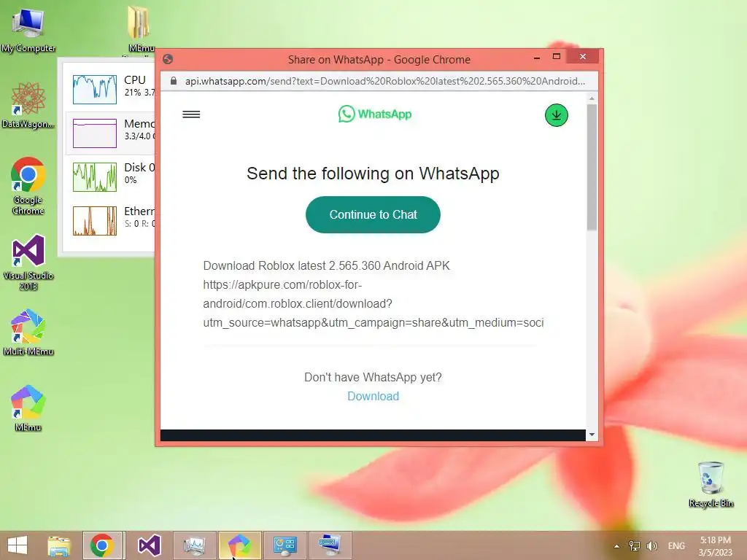The width and height of the screenshot is (747, 560).
Task: Click the globe icon in the Chrome title bar
Action: pyautogui.click(x=168, y=59)
